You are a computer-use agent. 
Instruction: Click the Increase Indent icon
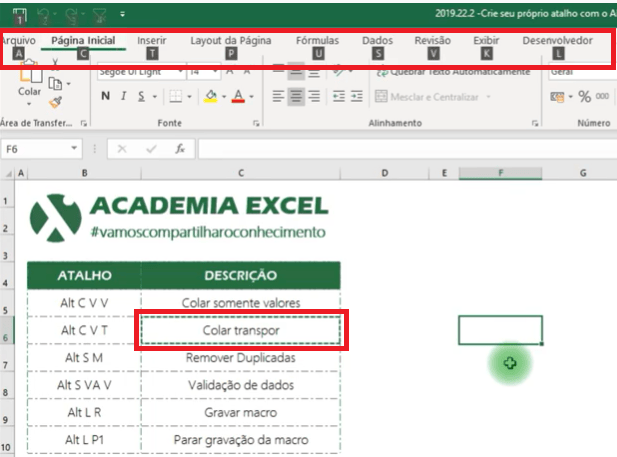point(357,96)
